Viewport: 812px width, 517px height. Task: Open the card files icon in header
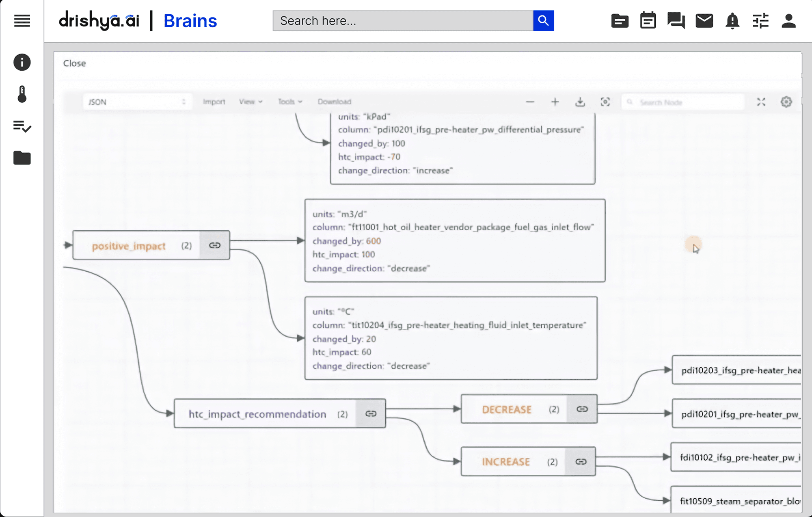[x=620, y=21]
